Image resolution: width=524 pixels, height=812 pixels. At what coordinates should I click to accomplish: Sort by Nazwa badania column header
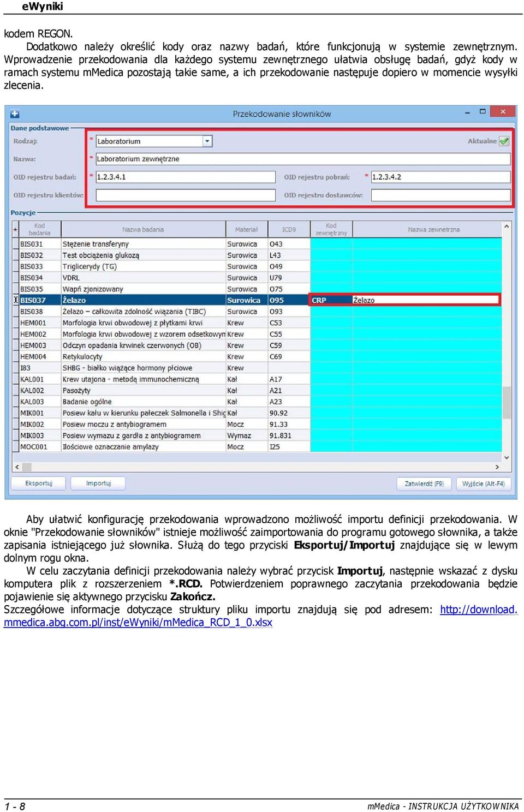tap(143, 230)
